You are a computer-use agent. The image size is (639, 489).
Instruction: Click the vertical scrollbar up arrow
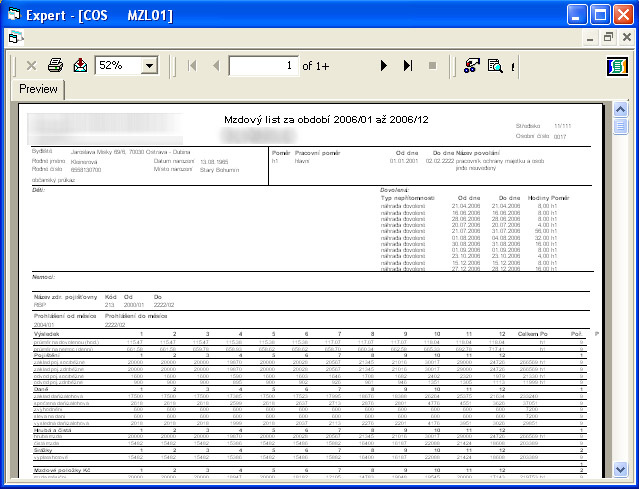point(619,110)
